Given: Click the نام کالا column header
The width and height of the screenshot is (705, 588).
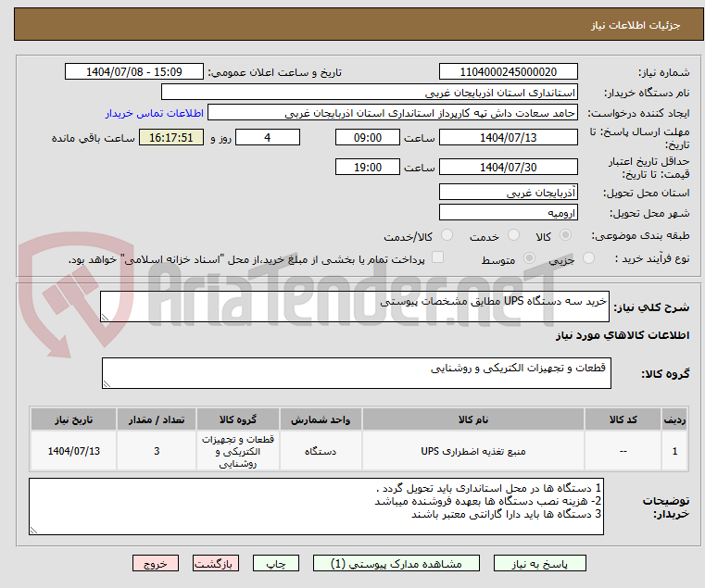Looking at the screenshot, I should click(x=473, y=419).
